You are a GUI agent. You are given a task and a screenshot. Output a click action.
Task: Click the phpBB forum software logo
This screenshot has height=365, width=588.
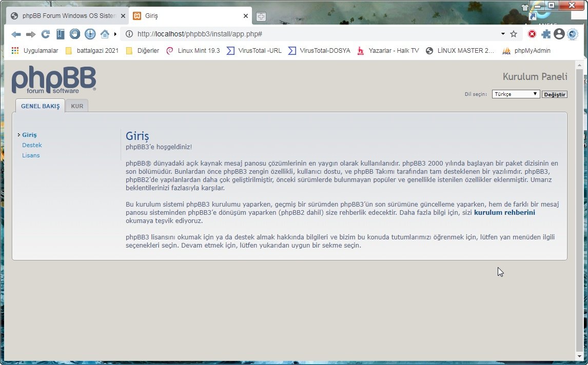[x=54, y=80]
